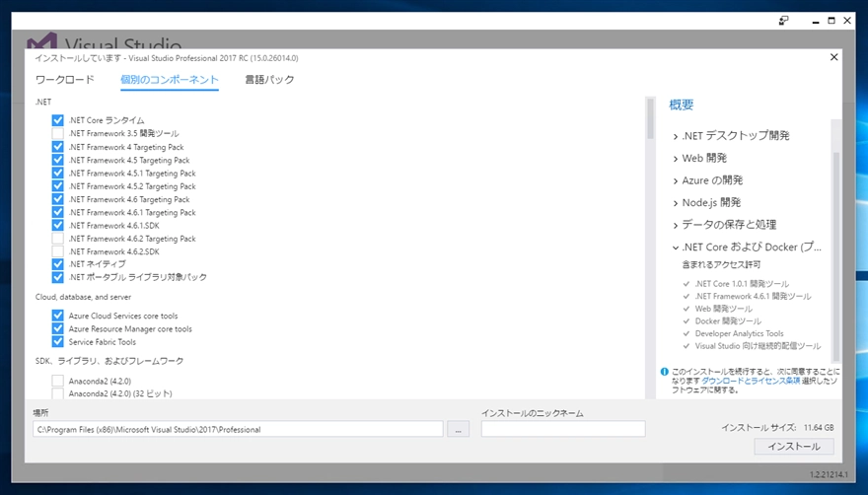The width and height of the screenshot is (868, 495).
Task: Check Anaconda2 (4.2.0) checkbox
Action: click(57, 381)
